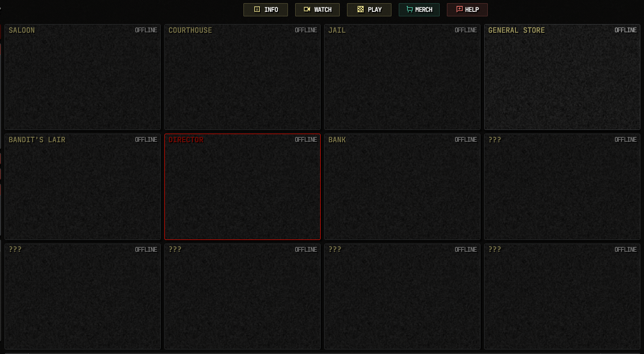Click OFFLINE status on GENERAL STORE tile
Screen dimensions: 644x354
point(626,30)
